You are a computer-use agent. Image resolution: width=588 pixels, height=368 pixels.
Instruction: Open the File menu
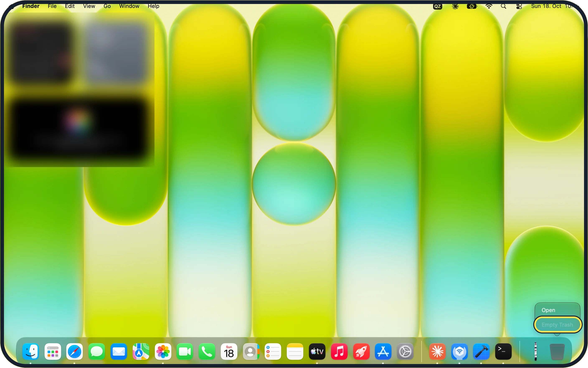(52, 6)
